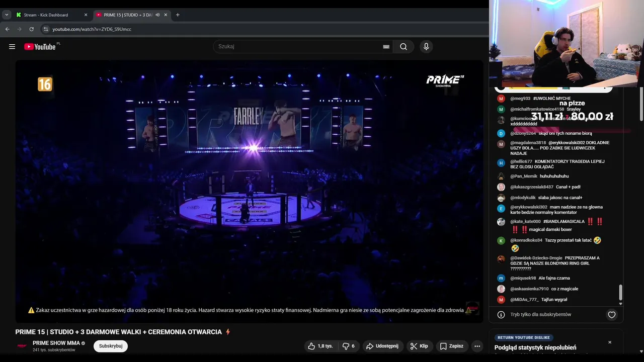Viewport: 644px width, 362px height.
Task: Click the RETURN YOUTUBE DISLIKE badge
Action: [x=523, y=337]
